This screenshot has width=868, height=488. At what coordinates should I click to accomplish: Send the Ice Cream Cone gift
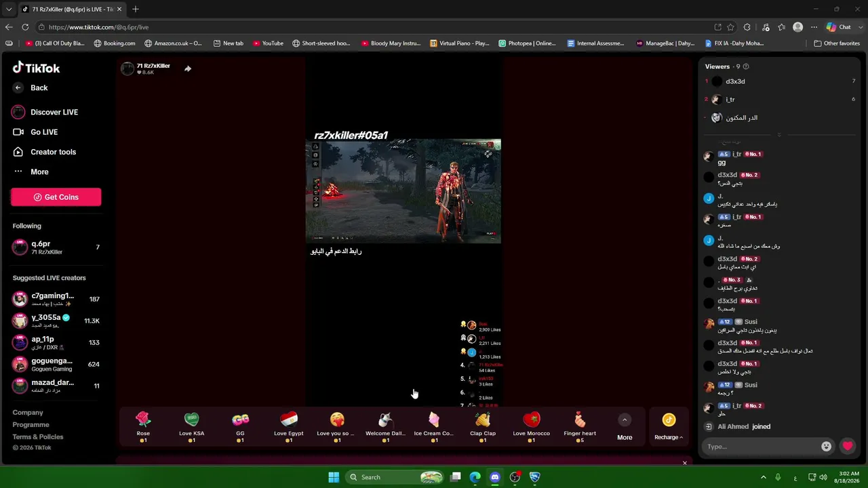click(434, 427)
